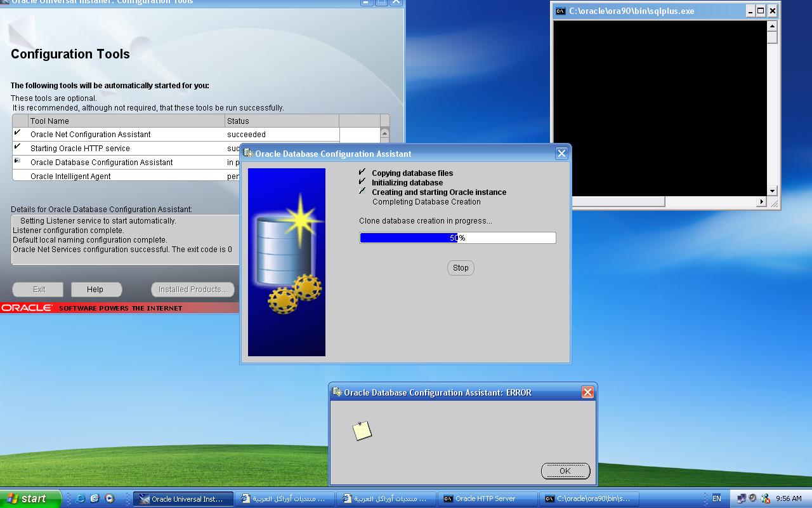Click the Windows Media Player quick launch icon
Viewport: 812px width, 508px height.
click(x=109, y=498)
